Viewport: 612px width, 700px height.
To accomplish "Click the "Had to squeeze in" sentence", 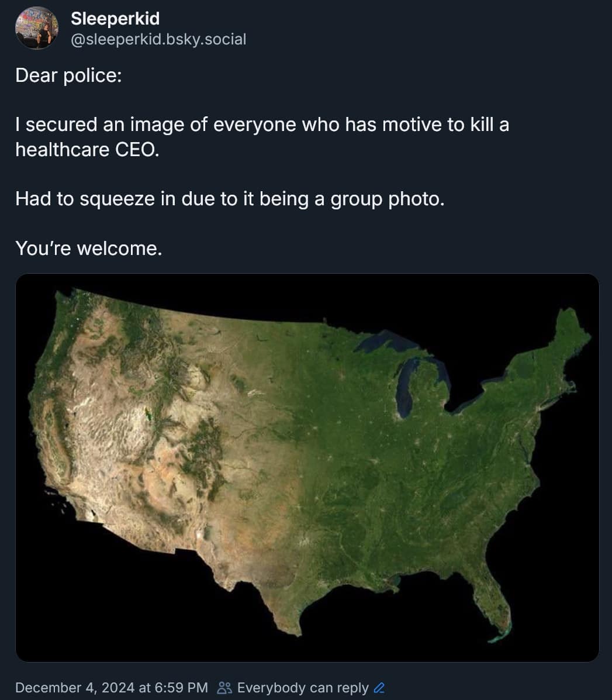I will (x=230, y=199).
